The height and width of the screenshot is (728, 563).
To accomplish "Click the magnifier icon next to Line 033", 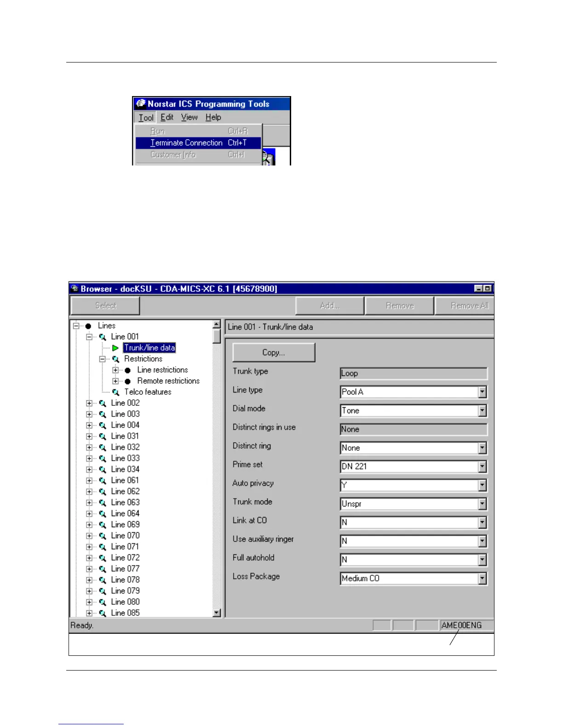I will coord(103,458).
